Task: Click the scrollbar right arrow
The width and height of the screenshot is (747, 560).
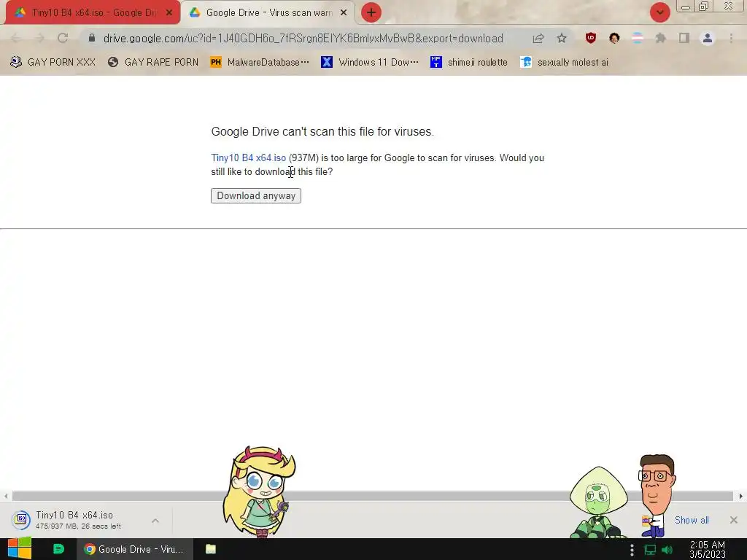Action: pos(741,496)
